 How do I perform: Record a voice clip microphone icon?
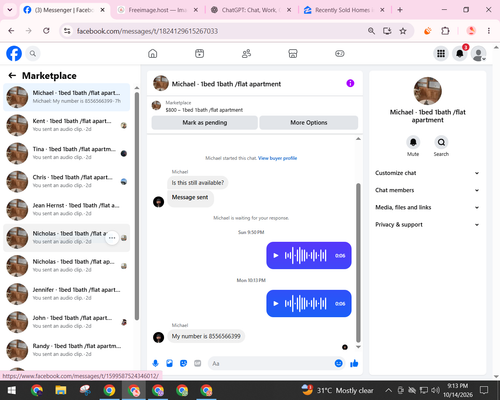point(155,363)
